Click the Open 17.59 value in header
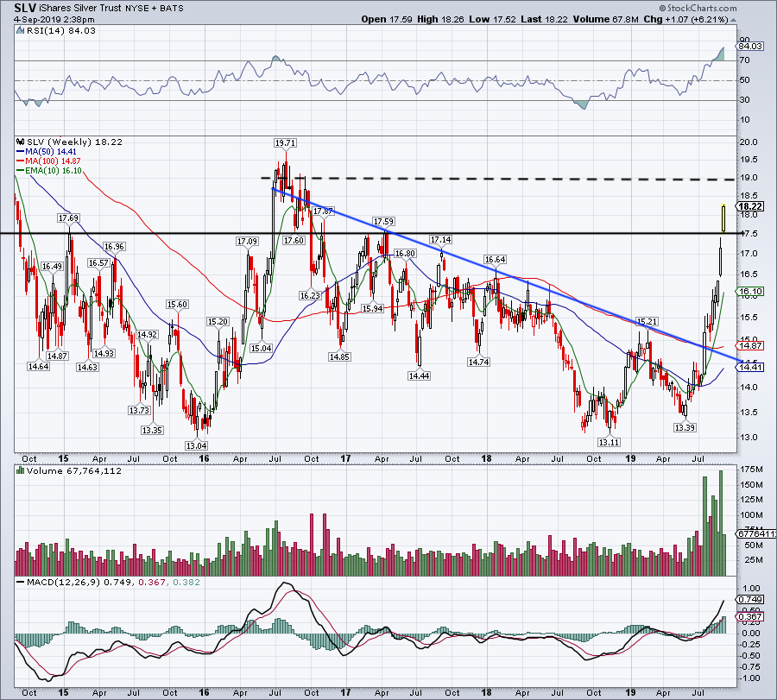 pos(387,20)
